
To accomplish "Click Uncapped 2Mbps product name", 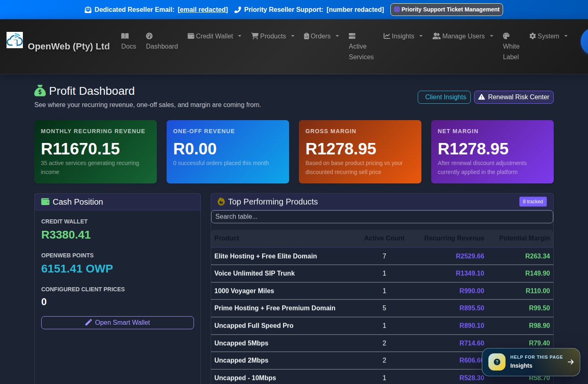I will (x=241, y=360).
